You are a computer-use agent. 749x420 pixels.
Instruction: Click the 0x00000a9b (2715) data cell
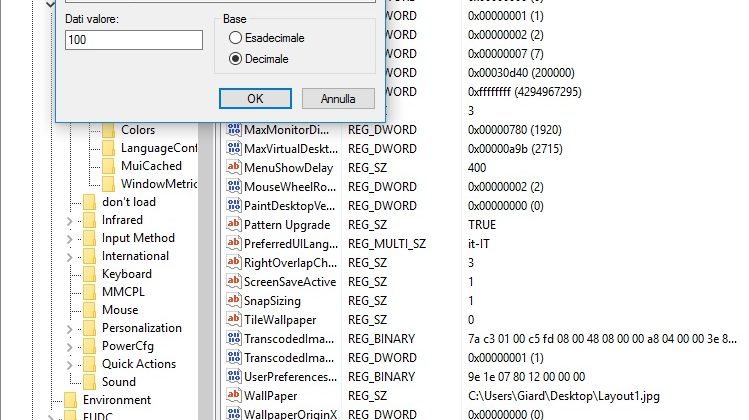tap(515, 149)
